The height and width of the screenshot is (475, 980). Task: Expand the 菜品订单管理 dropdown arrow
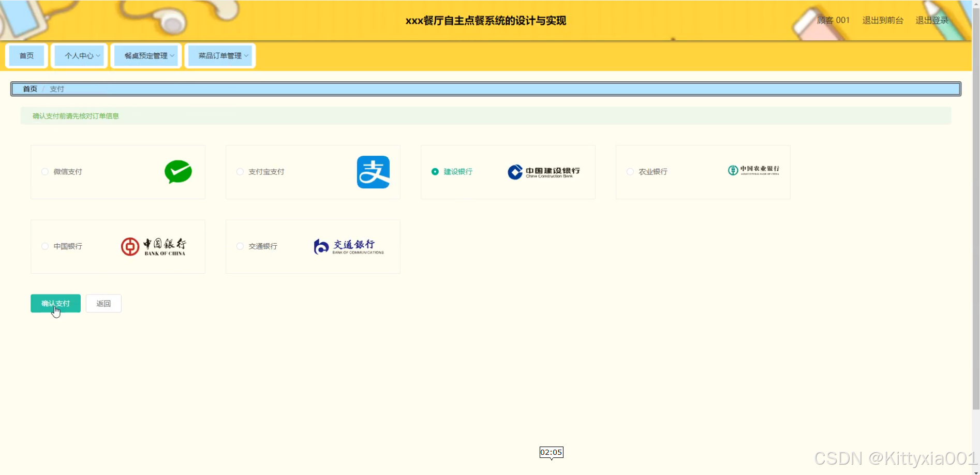246,56
